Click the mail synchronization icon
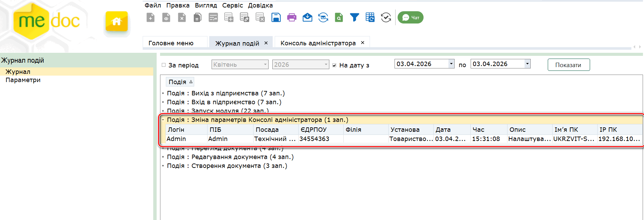Viewport: 644px width, 220px height. point(323,17)
